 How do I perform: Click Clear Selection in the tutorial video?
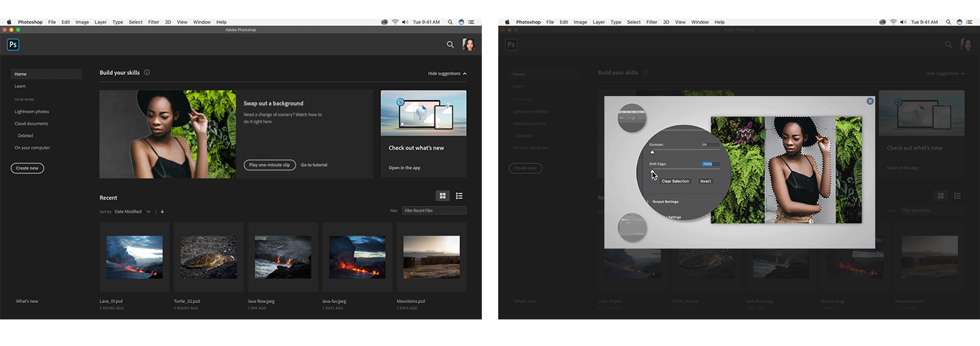point(675,181)
